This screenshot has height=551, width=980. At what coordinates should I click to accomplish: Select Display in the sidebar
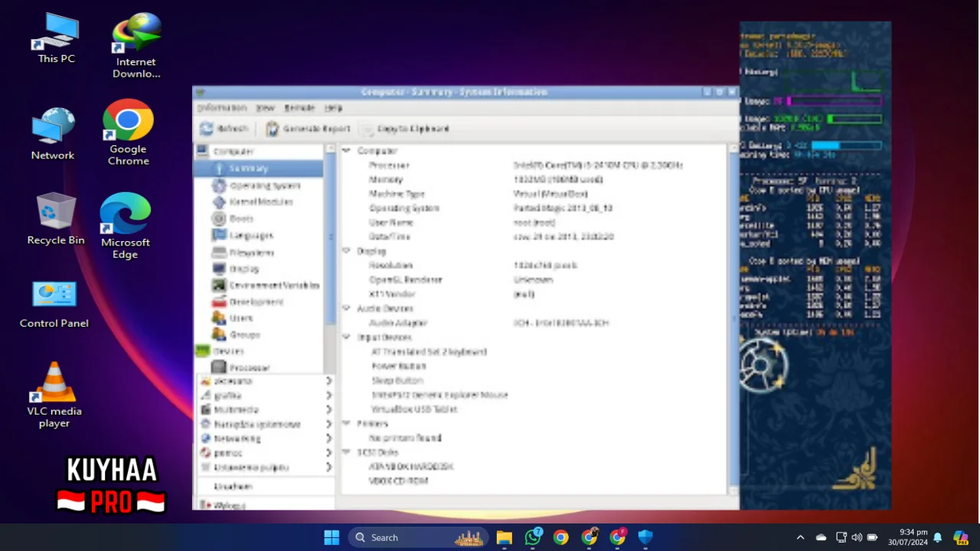(236, 269)
